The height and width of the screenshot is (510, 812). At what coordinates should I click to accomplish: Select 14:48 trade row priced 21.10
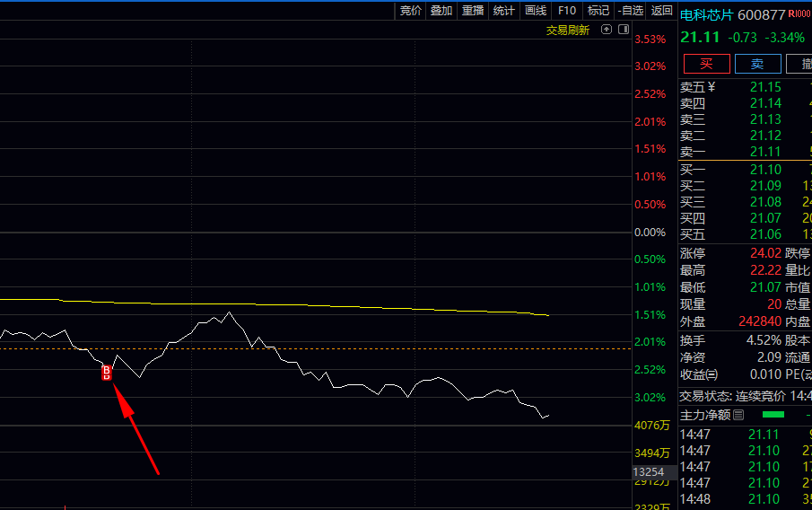point(746,499)
